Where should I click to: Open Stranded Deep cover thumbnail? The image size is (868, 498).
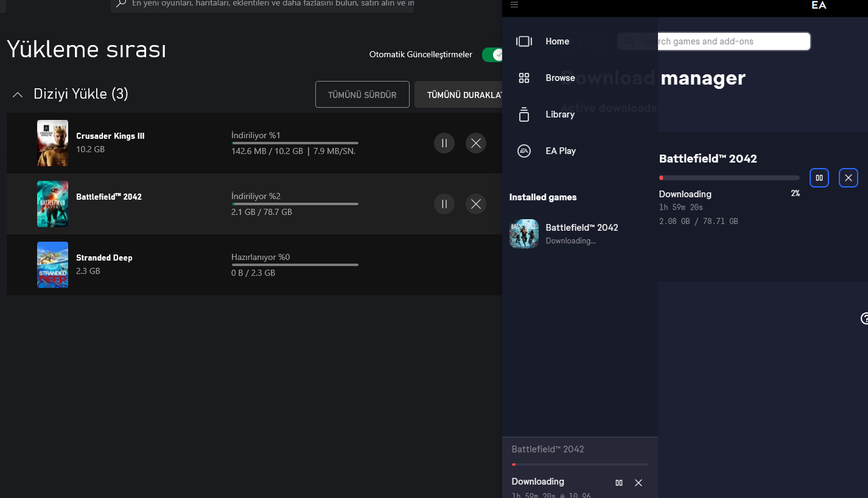click(x=52, y=265)
